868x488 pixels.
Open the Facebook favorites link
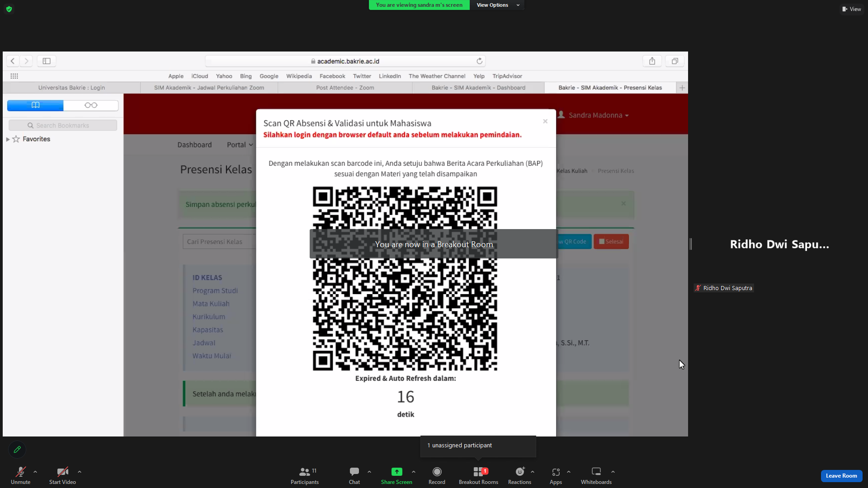[x=332, y=76]
